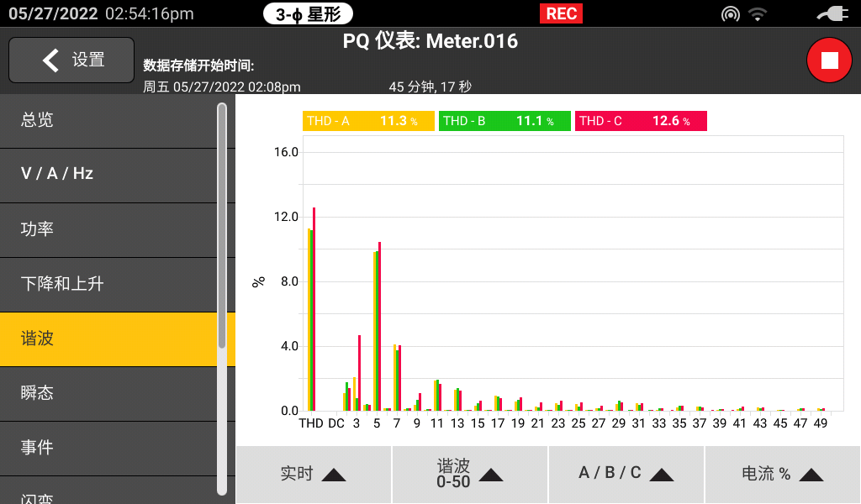Tap the 7th harmonic bar group

pyautogui.click(x=397, y=377)
